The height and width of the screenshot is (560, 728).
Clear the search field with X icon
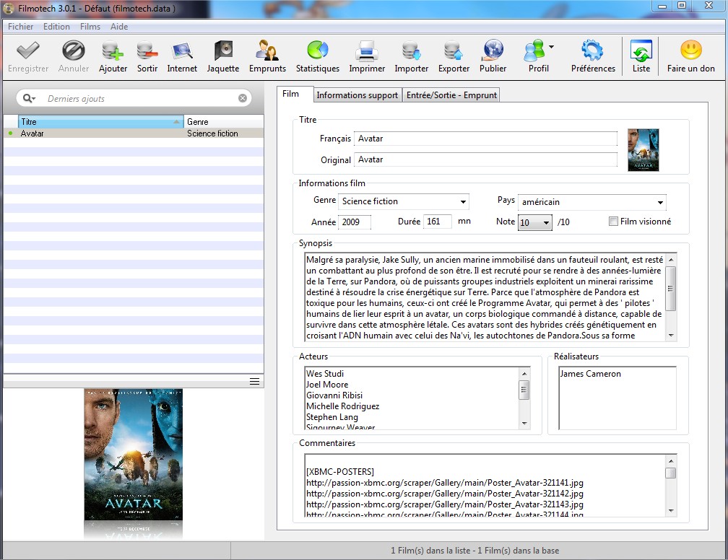[x=243, y=98]
